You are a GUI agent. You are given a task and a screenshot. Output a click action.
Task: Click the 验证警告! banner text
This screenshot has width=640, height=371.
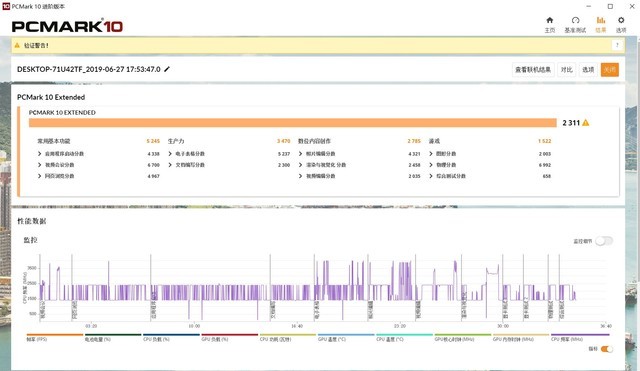coord(36,45)
